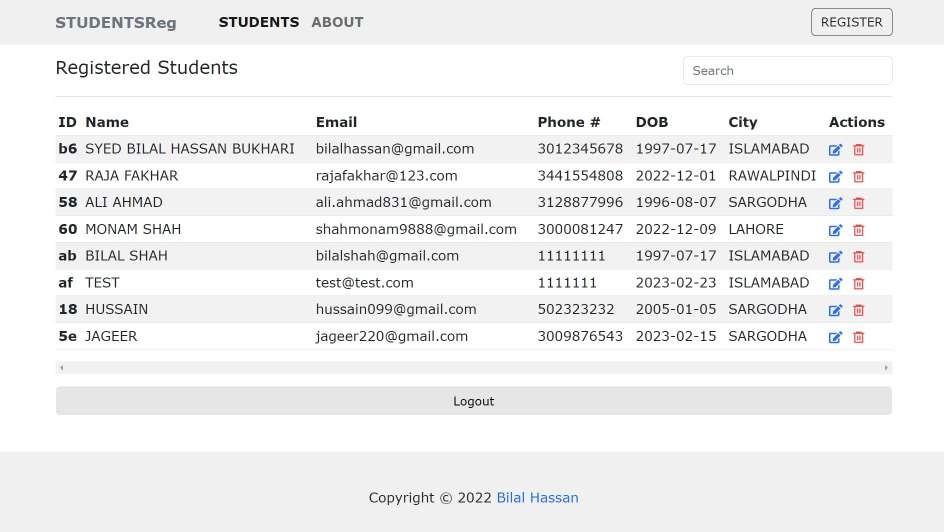Image resolution: width=944 pixels, height=532 pixels.
Task: Edit HUSSAIN student record
Action: [835, 311]
